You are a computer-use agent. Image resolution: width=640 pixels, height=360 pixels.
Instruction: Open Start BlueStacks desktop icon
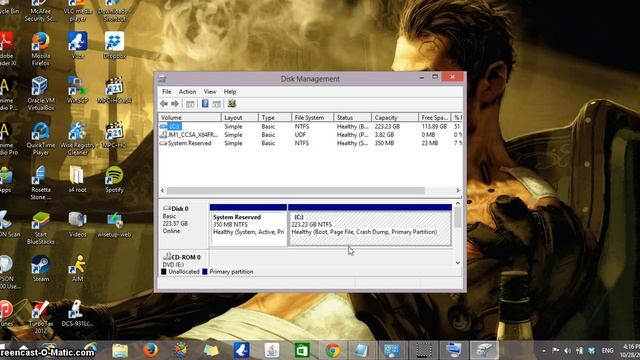pos(40,228)
